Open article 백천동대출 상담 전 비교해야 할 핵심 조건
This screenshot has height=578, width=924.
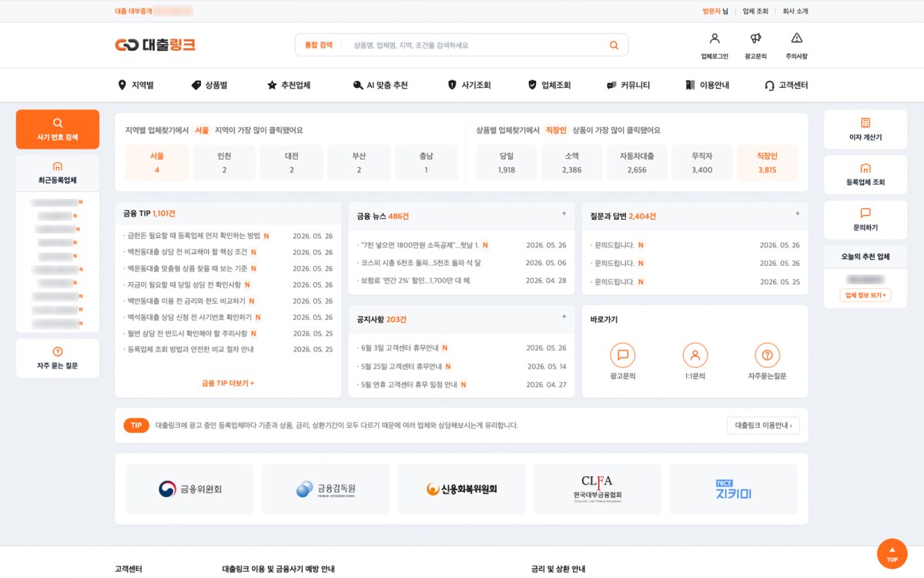[187, 252]
